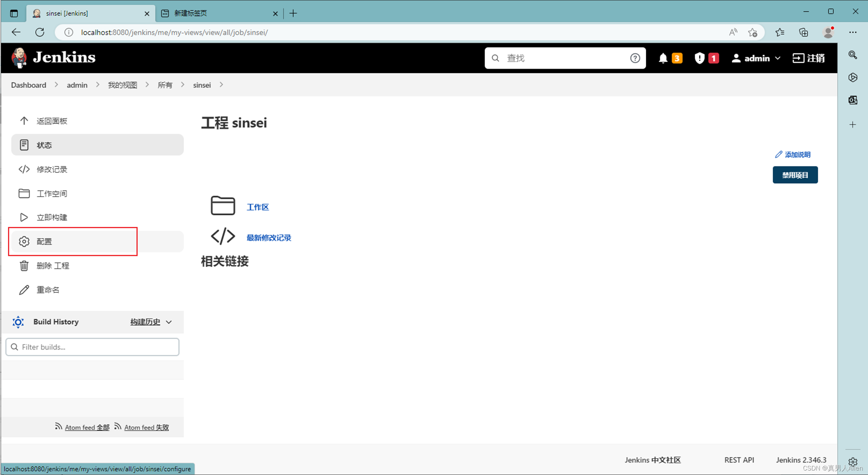Click the large code brackets changes icon

223,236
